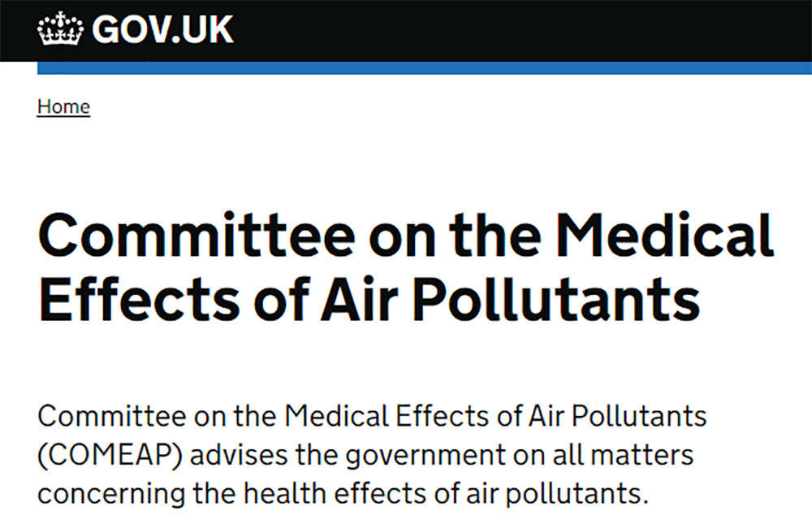Open the Home breadcrumb link
The height and width of the screenshot is (524, 812).
[x=63, y=107]
